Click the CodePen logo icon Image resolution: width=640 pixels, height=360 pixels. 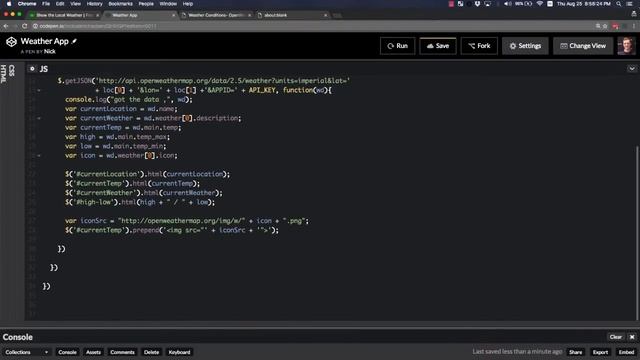(x=11, y=42)
